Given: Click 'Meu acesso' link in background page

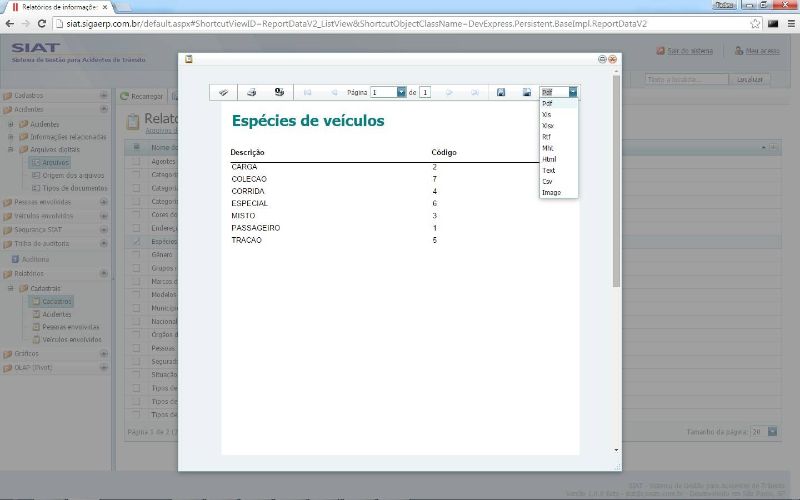Looking at the screenshot, I should 762,51.
